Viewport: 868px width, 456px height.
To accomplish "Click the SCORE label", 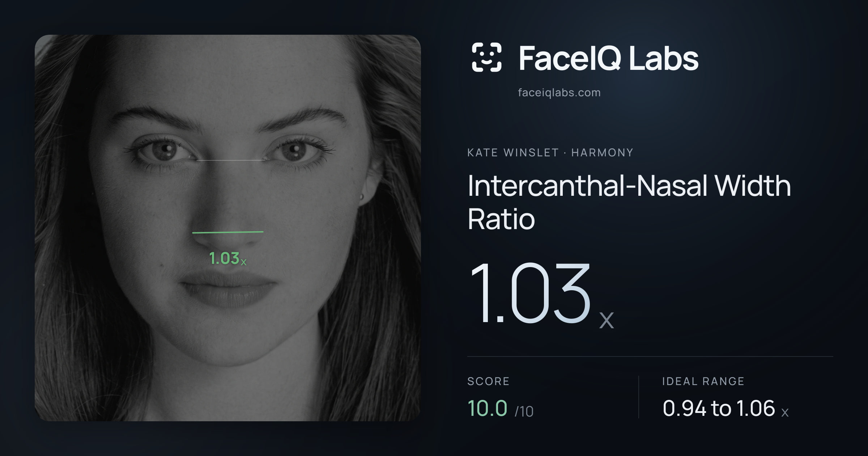I will [x=488, y=381].
